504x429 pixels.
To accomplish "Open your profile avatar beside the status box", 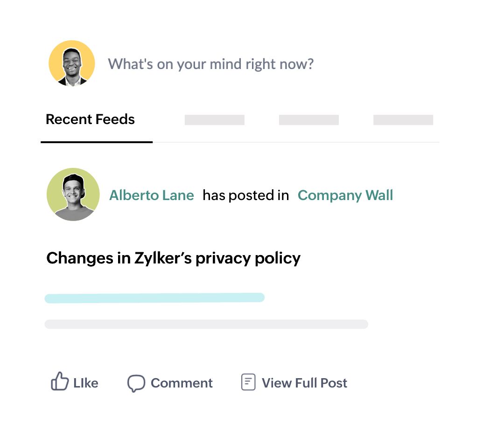I will coord(72,63).
